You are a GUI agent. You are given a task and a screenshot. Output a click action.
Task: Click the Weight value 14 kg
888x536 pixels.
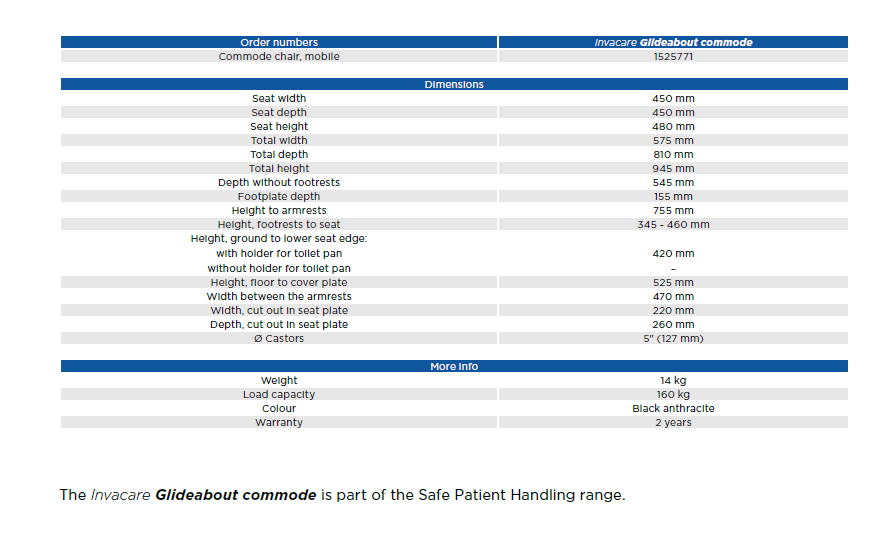point(673,381)
